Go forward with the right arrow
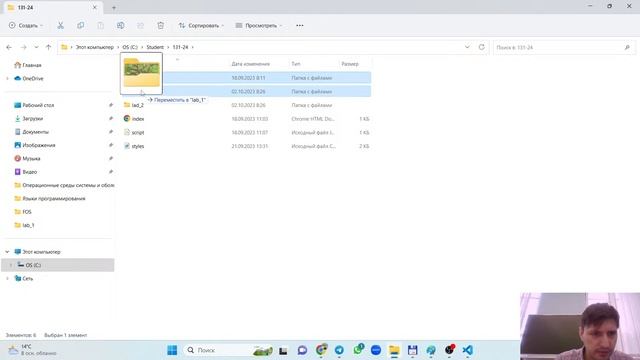 pos(24,47)
